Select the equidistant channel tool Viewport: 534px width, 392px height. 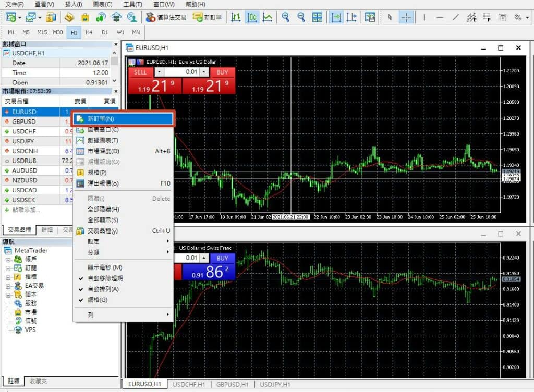(x=471, y=17)
